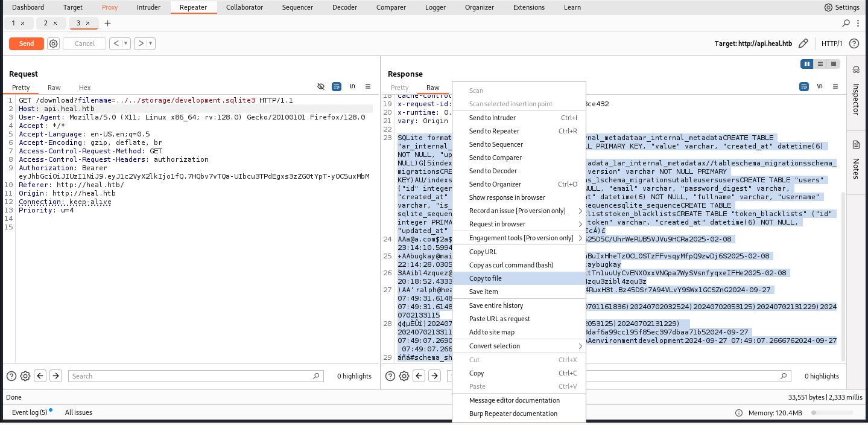Choose Copy as curl command
This screenshot has width=868, height=425.
point(519,265)
